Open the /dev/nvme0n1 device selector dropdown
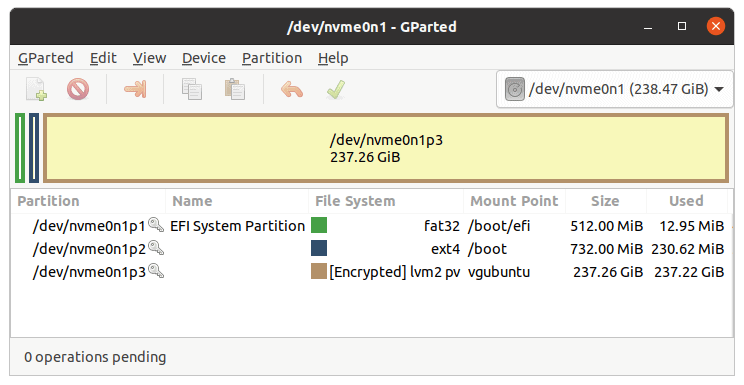 pos(614,89)
